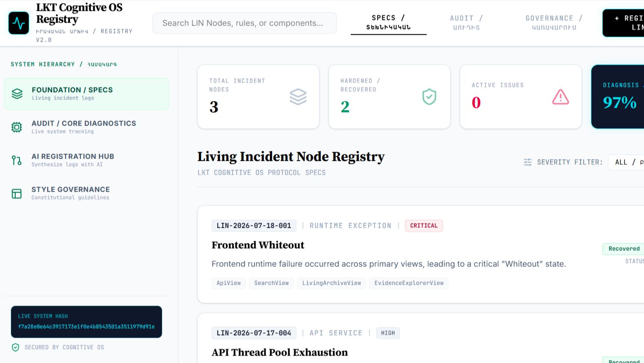Click the CRITICAL severity badge
Viewport: 644px width, 363px height.
(424, 226)
